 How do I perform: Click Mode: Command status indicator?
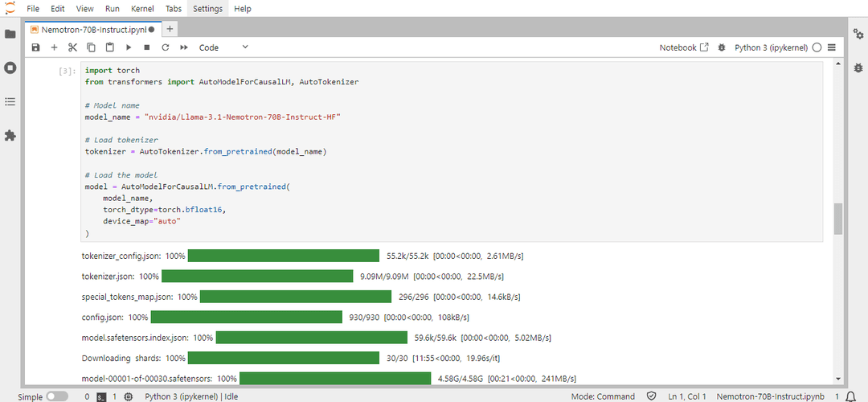click(x=602, y=396)
